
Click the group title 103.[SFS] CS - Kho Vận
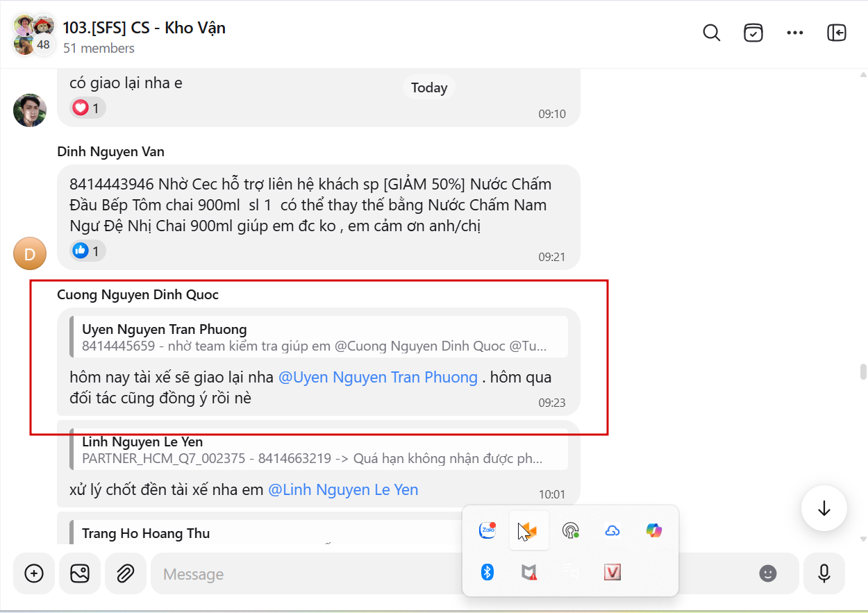pyautogui.click(x=144, y=27)
